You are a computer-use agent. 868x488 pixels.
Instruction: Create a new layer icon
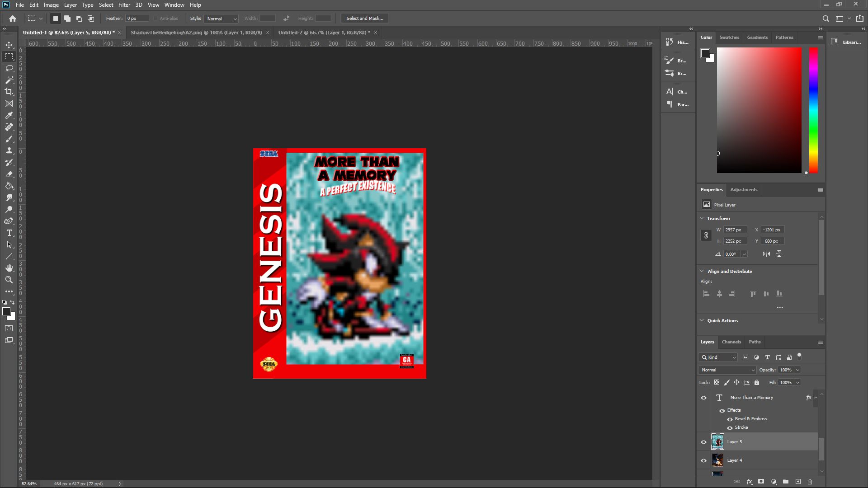click(798, 482)
